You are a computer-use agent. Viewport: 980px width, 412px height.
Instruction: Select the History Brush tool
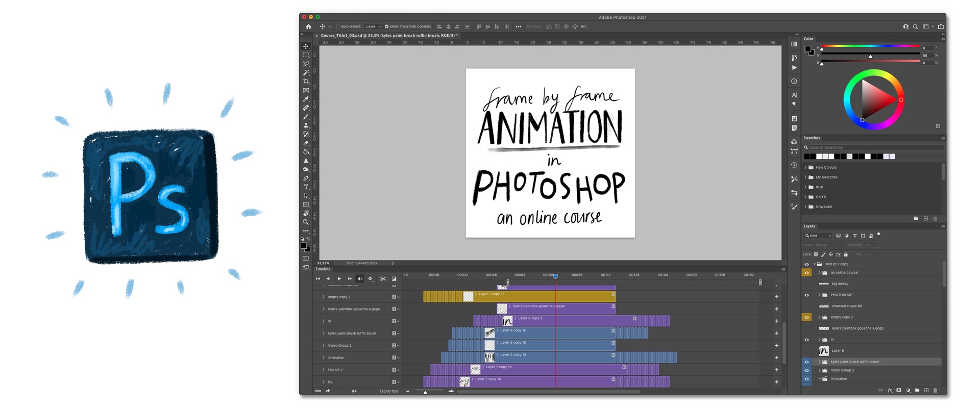coord(306,134)
